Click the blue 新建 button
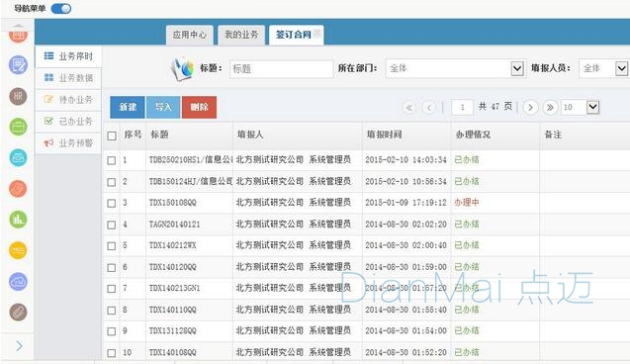Image resolution: width=630 pixels, height=364 pixels. [x=128, y=107]
